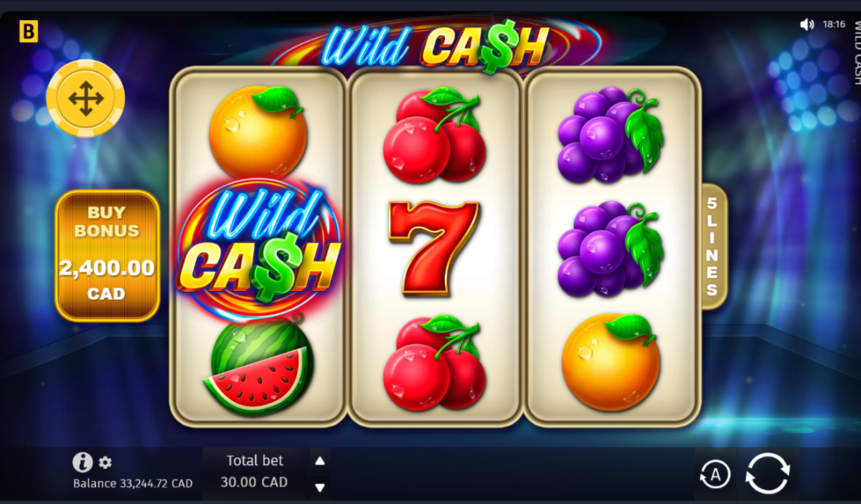The width and height of the screenshot is (861, 504).
Task: Click the red seven symbol
Action: coord(433,247)
